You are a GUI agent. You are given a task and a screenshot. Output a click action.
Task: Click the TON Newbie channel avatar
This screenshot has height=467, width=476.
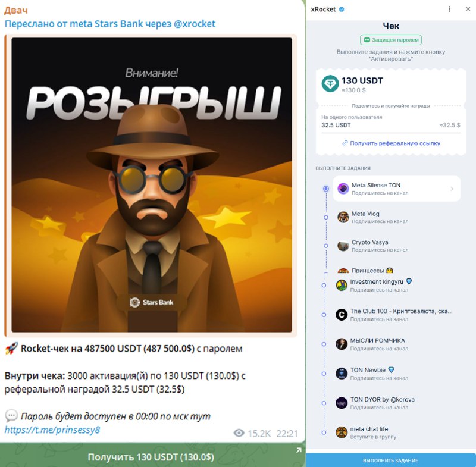point(342,374)
